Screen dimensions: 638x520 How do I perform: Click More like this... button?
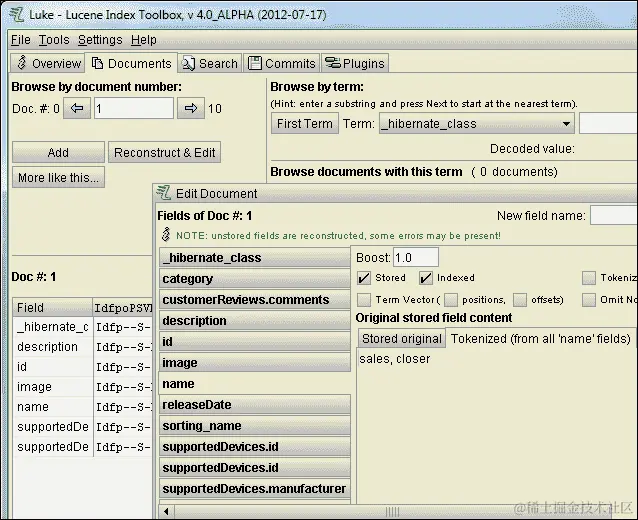pyautogui.click(x=58, y=177)
